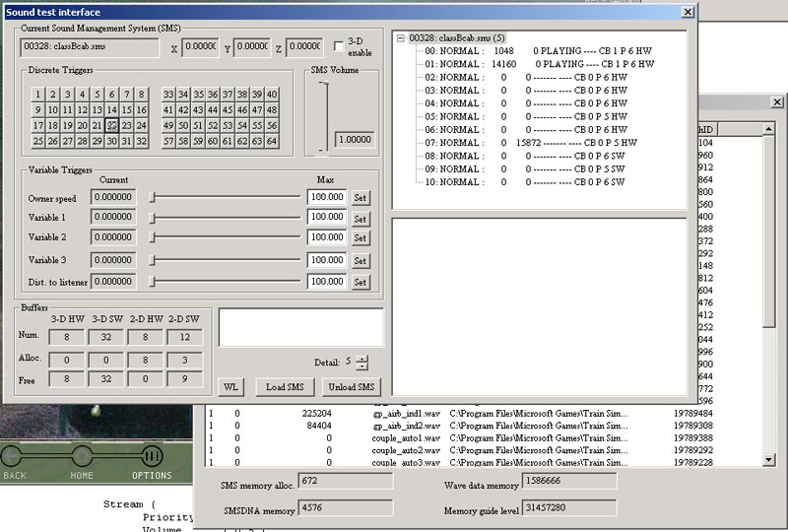The height and width of the screenshot is (532, 788).
Task: Click the HOME navigation button
Action: (82, 463)
